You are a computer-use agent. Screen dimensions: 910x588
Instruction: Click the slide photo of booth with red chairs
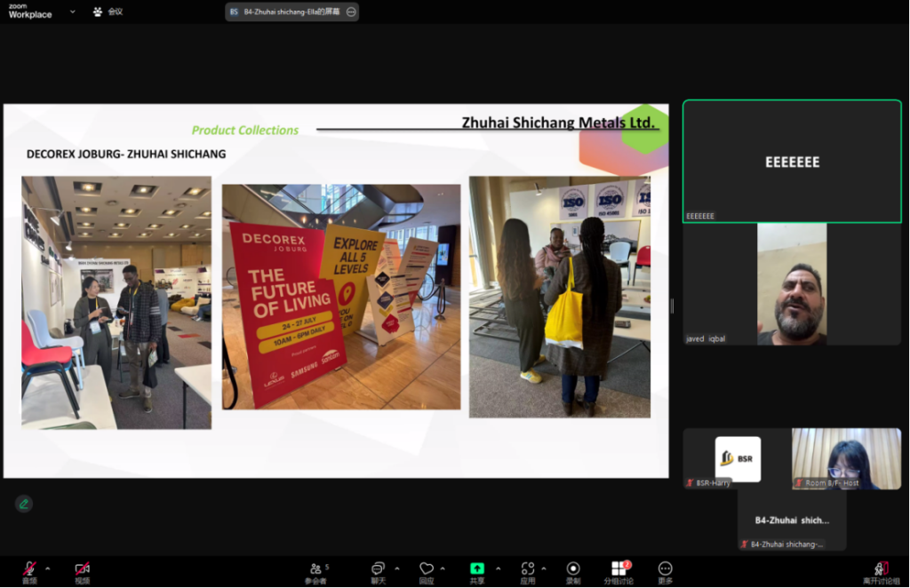[x=116, y=303]
